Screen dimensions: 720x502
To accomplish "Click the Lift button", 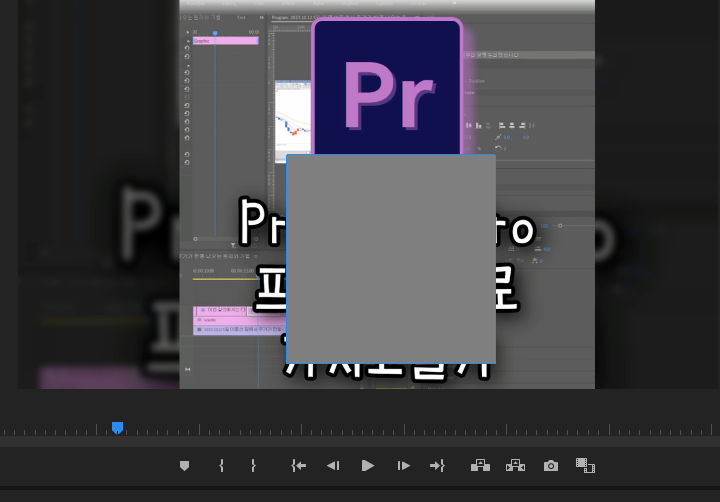I will (x=480, y=466).
